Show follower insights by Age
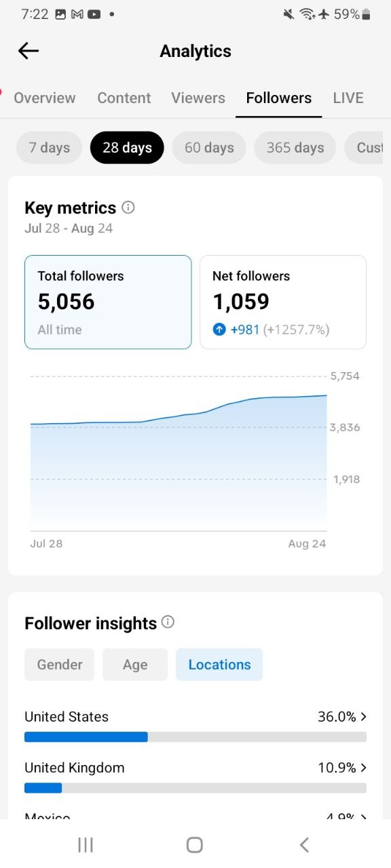The width and height of the screenshot is (391, 868). point(135,665)
